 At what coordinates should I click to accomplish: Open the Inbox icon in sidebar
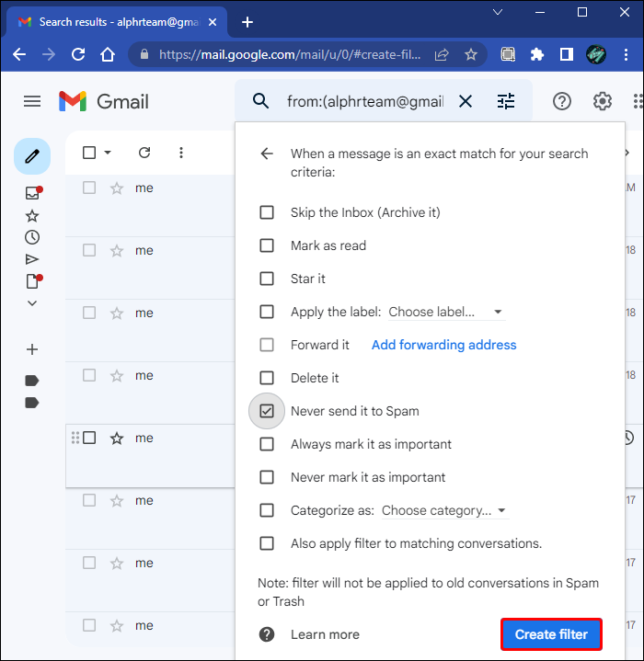point(33,193)
